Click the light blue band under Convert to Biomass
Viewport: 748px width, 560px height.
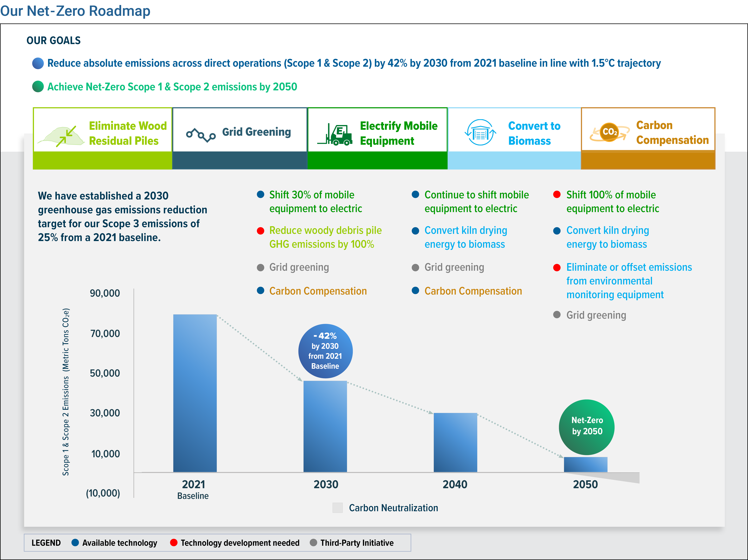click(x=514, y=160)
